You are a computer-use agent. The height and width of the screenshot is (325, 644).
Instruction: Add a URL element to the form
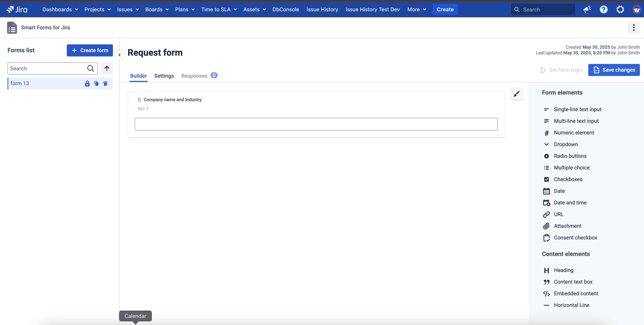click(559, 214)
